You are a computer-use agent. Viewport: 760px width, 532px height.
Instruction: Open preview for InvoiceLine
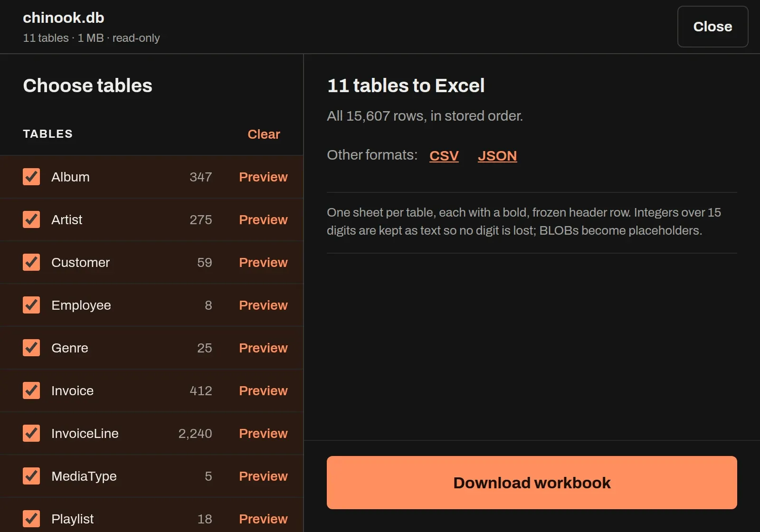[263, 433]
